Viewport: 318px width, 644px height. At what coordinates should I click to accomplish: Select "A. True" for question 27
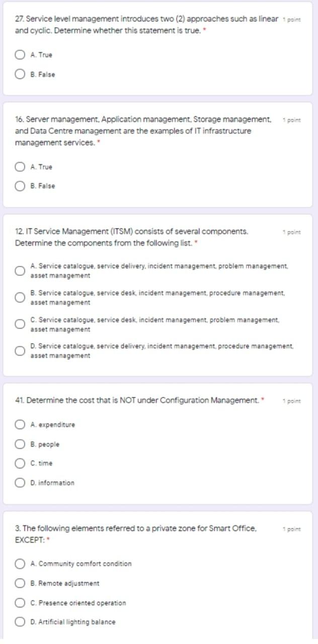point(20,54)
